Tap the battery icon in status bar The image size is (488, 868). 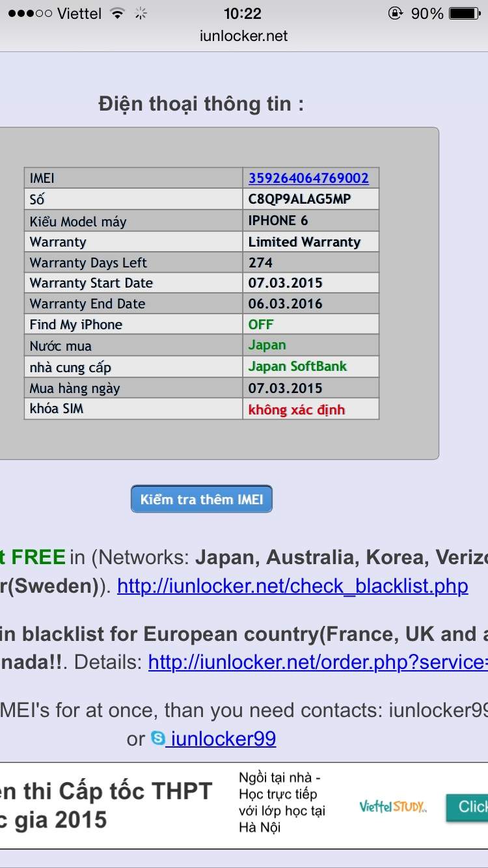(x=465, y=14)
